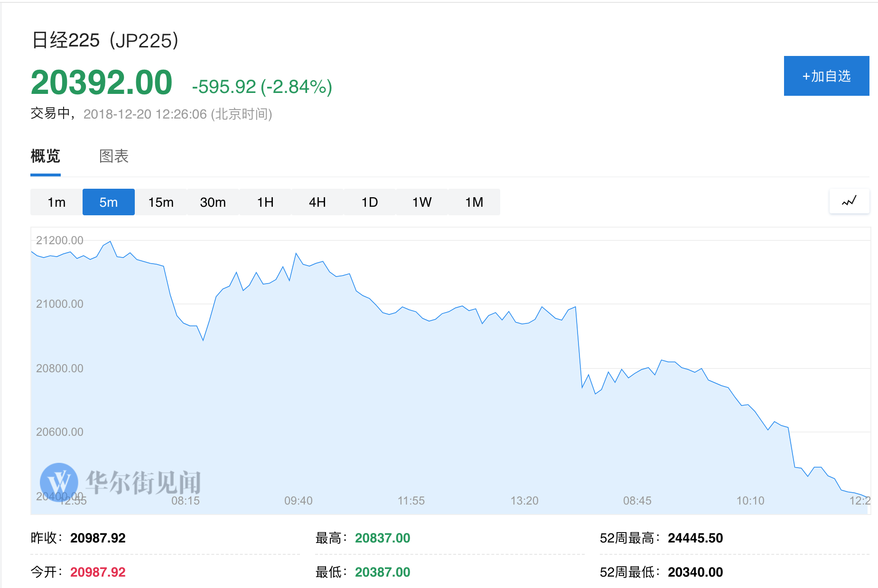Click the 日经225 (JP225) title
The width and height of the screenshot is (878, 588).
point(105,40)
